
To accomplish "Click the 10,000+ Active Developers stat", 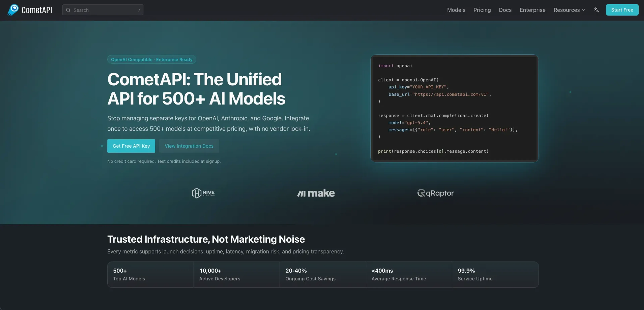I will click(x=236, y=274).
